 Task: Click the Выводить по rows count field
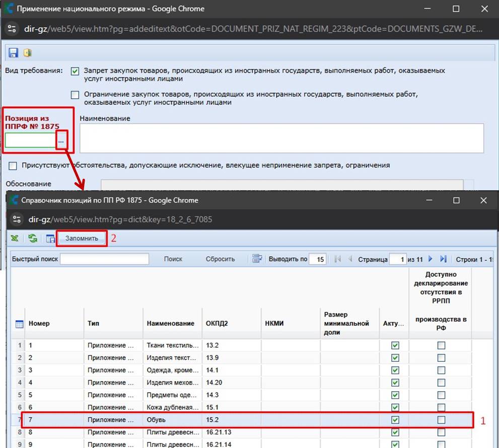click(x=317, y=259)
